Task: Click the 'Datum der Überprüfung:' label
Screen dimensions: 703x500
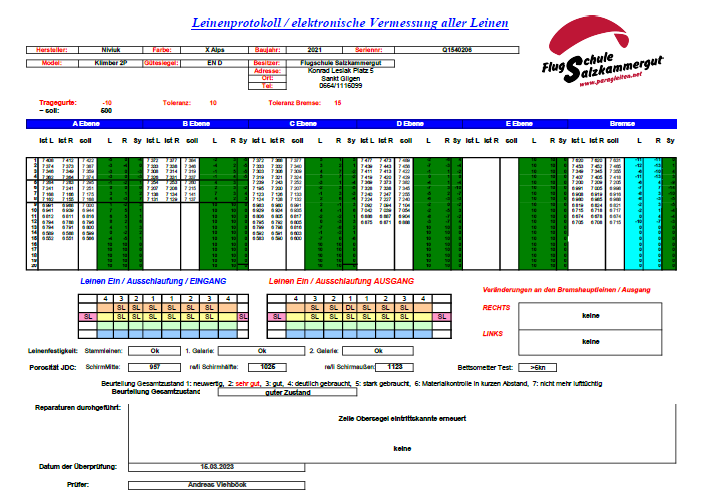Action: click(x=78, y=467)
